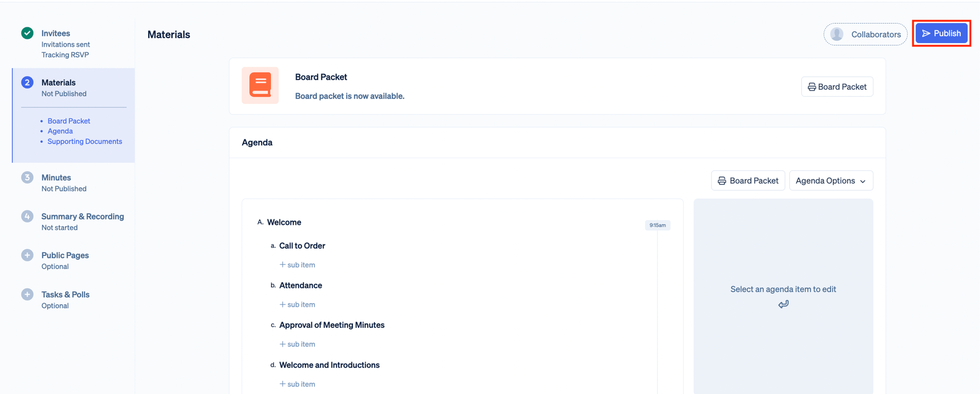Go to Summary & Recording step
Viewport: 980px width, 394px height.
click(x=82, y=216)
